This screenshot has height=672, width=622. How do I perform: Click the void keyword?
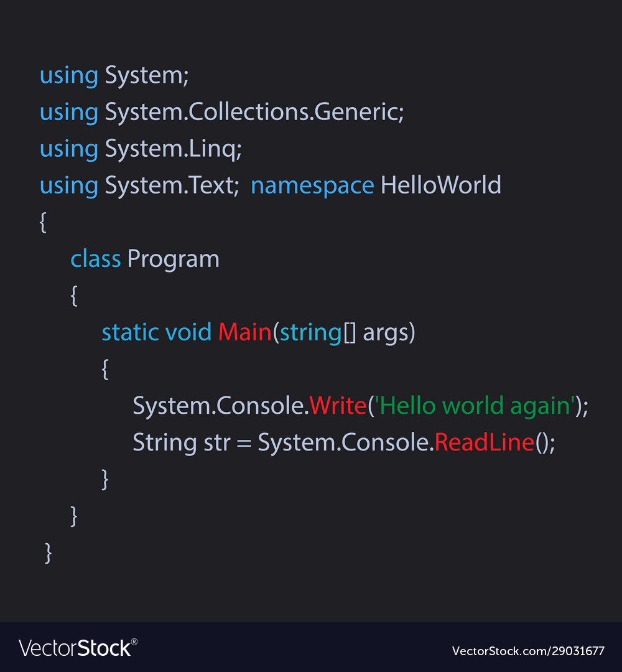(x=188, y=332)
